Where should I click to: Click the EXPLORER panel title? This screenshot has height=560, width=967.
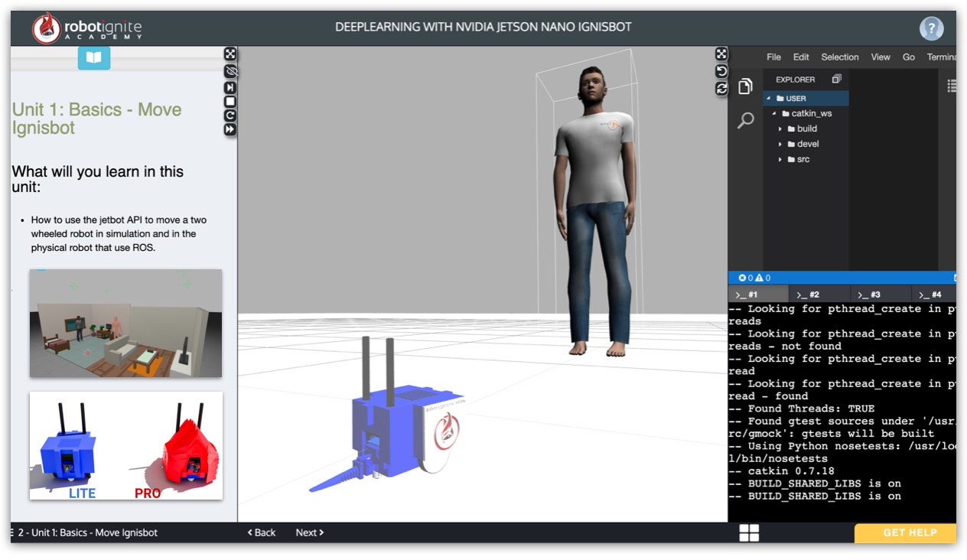(796, 80)
